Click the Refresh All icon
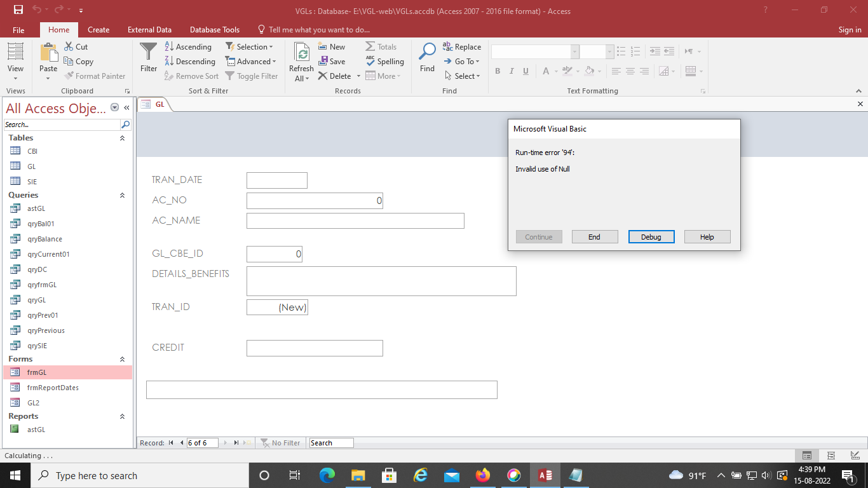 point(301,52)
